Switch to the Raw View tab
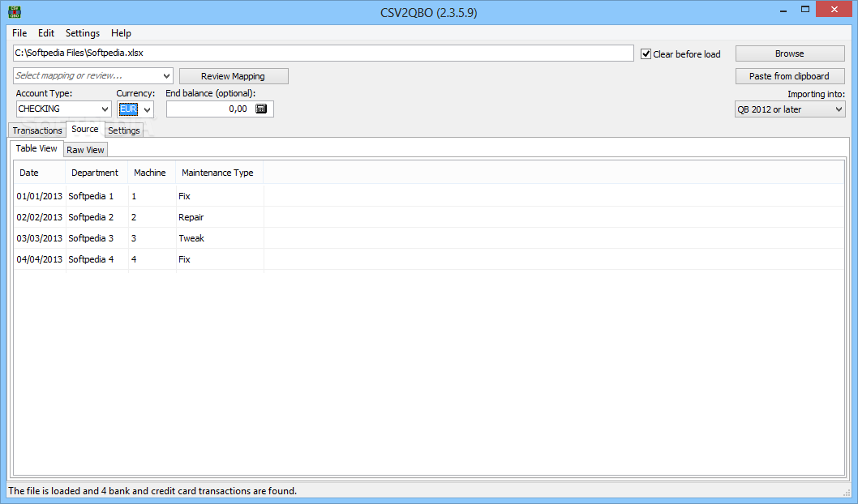Image resolution: width=858 pixels, height=504 pixels. (85, 150)
